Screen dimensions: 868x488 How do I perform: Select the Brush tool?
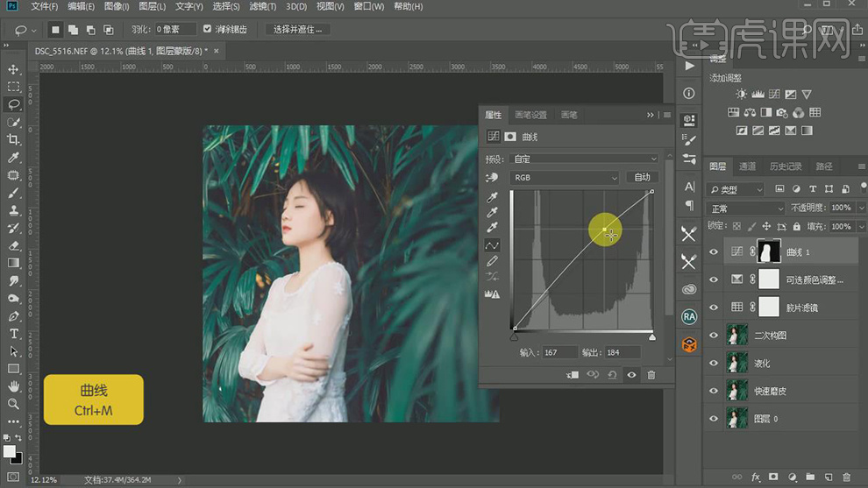tap(13, 193)
